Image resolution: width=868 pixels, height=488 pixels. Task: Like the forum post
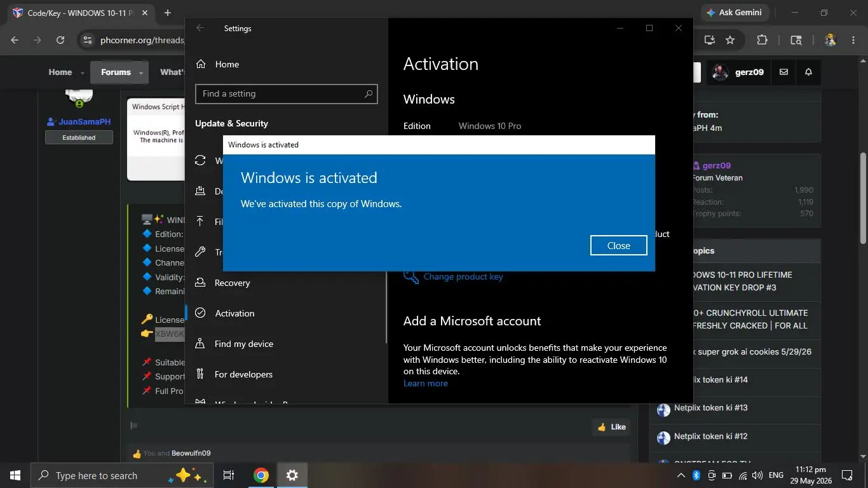click(611, 427)
